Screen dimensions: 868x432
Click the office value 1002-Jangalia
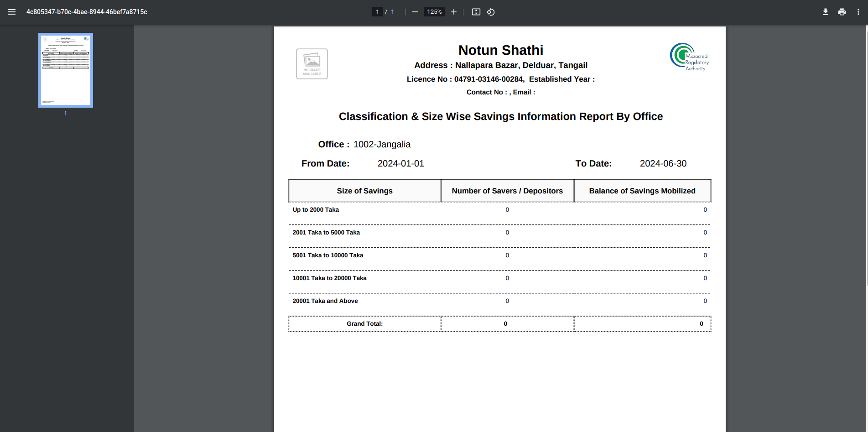pyautogui.click(x=382, y=144)
